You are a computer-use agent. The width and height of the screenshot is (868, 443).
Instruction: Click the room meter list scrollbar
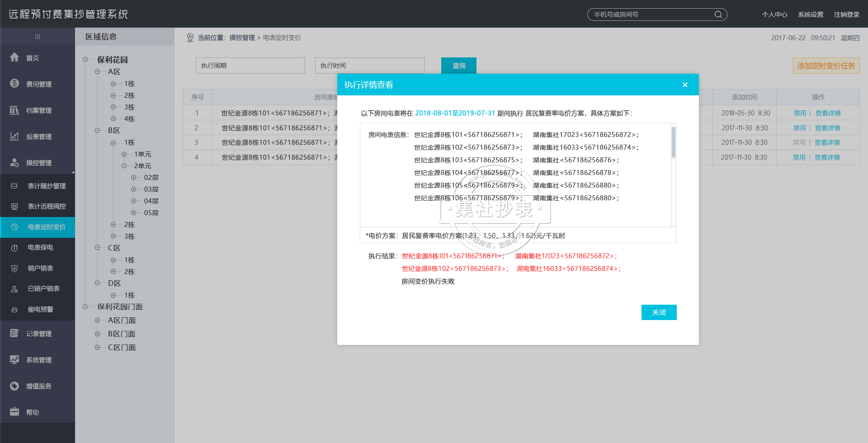673,142
